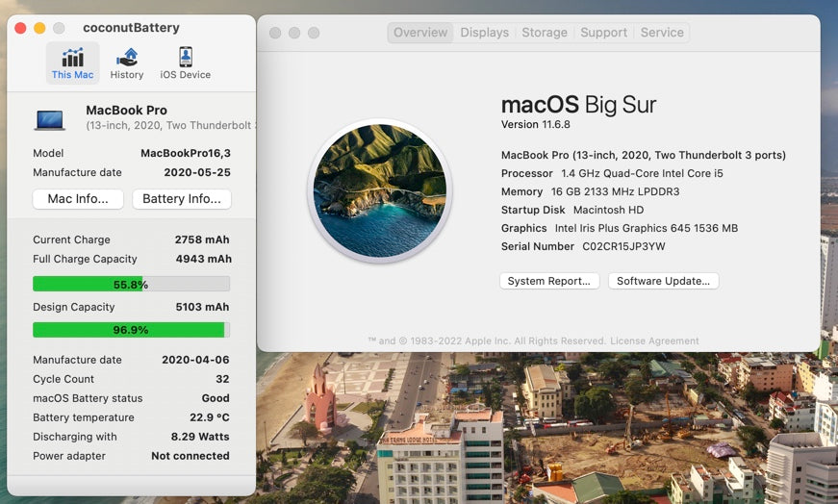Open the Mac Info... button
This screenshot has width=838, height=504.
click(78, 199)
